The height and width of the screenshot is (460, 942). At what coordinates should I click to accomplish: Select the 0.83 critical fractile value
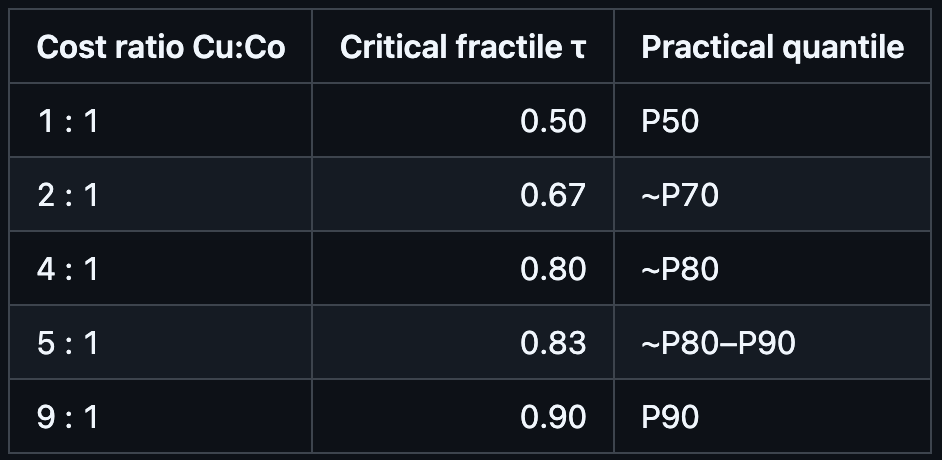pos(553,342)
